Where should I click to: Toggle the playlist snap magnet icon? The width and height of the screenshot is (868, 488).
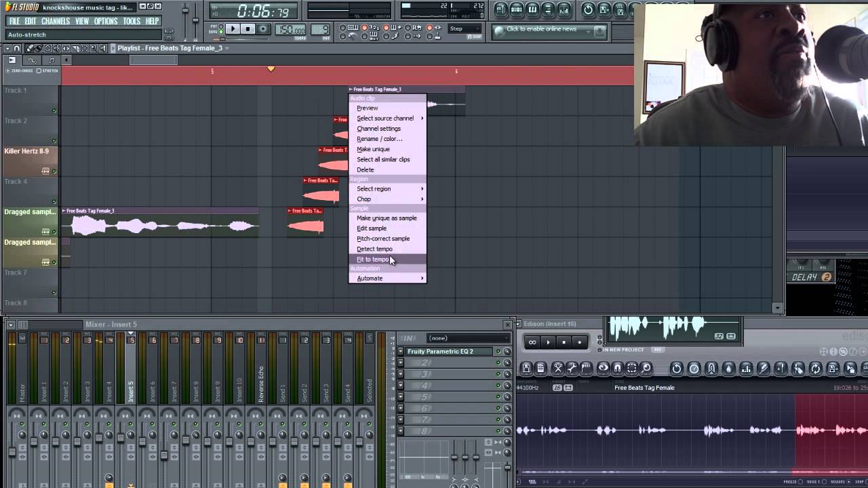coord(17,48)
